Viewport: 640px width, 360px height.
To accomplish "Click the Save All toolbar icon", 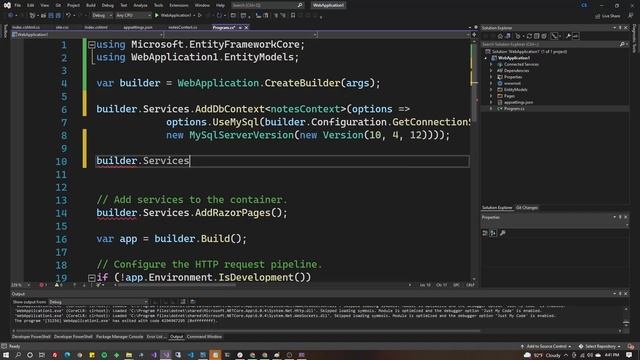I will coord(58,16).
